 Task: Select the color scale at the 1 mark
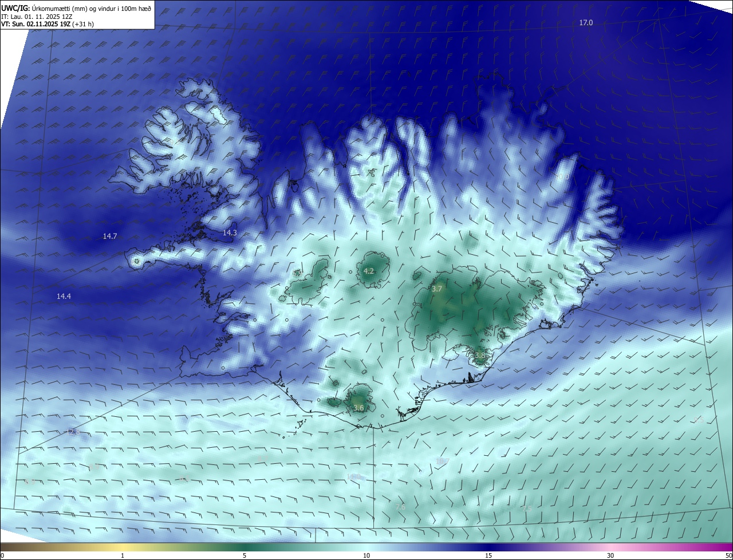[x=123, y=555]
